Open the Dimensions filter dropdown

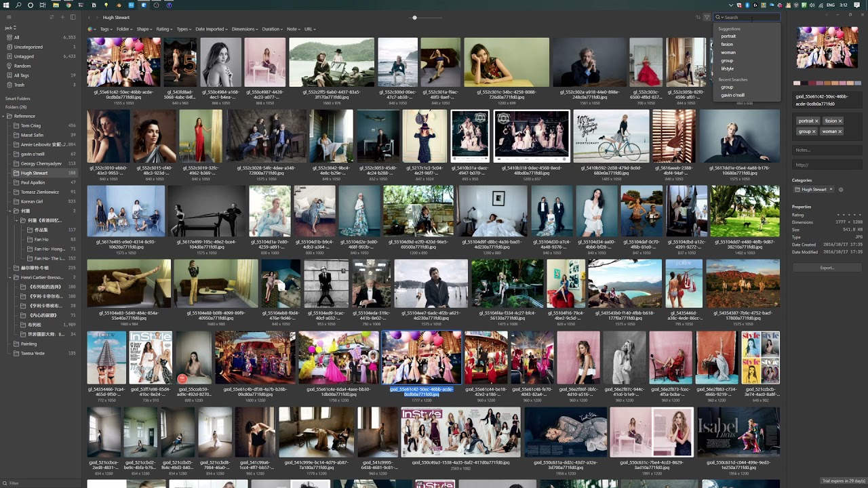pos(245,29)
